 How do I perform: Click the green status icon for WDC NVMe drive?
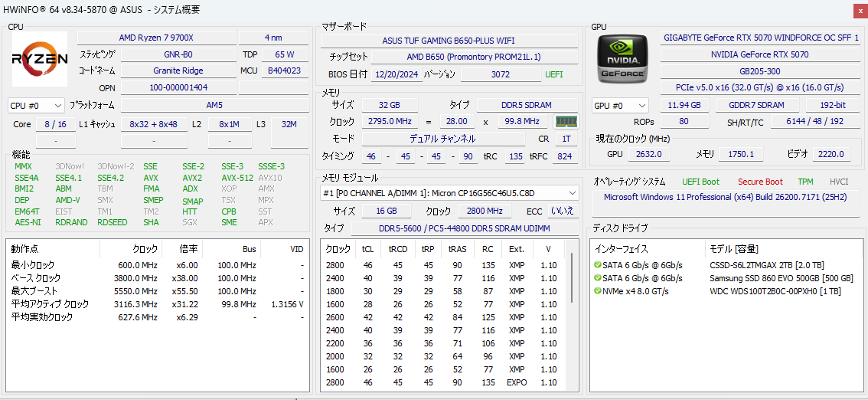pos(598,291)
